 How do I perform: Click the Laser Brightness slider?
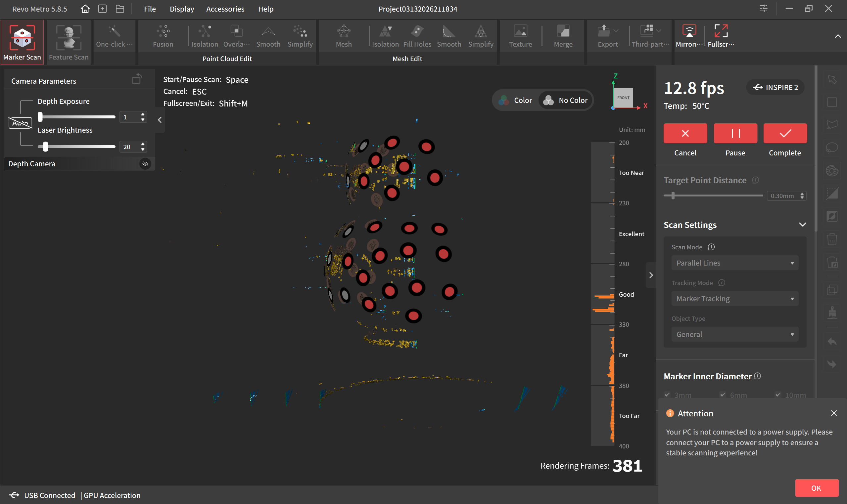pos(76,147)
